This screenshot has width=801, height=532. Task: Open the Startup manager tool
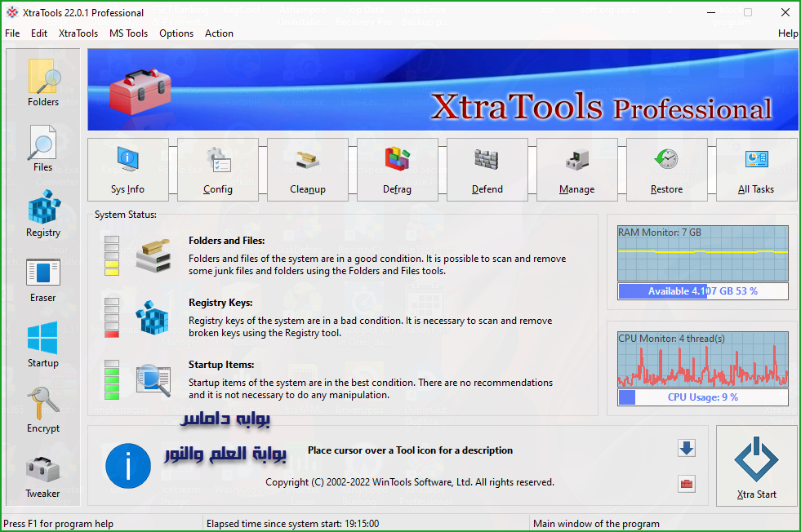click(43, 344)
